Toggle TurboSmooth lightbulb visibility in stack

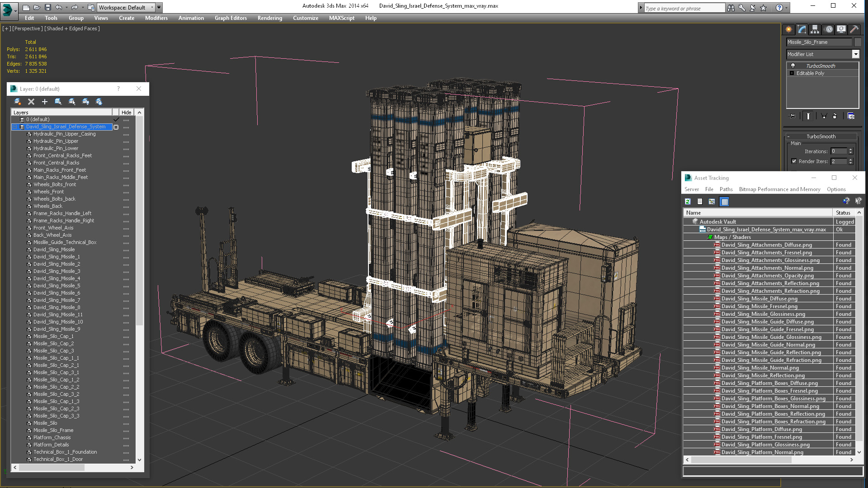[793, 66]
